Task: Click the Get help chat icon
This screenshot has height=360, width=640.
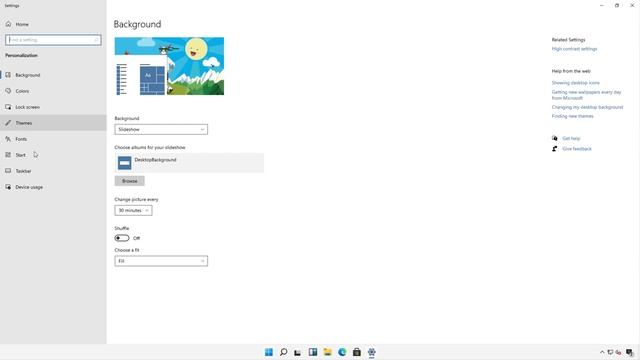Action: pos(555,138)
